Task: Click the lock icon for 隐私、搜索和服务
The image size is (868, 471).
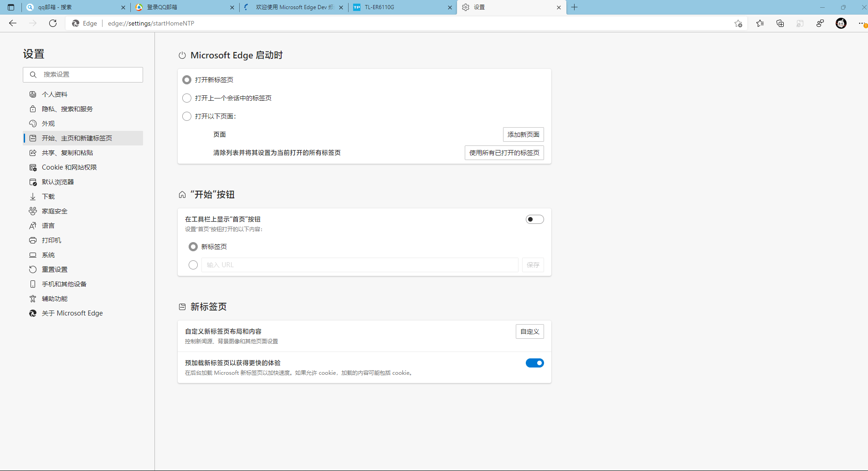Action: tap(33, 109)
